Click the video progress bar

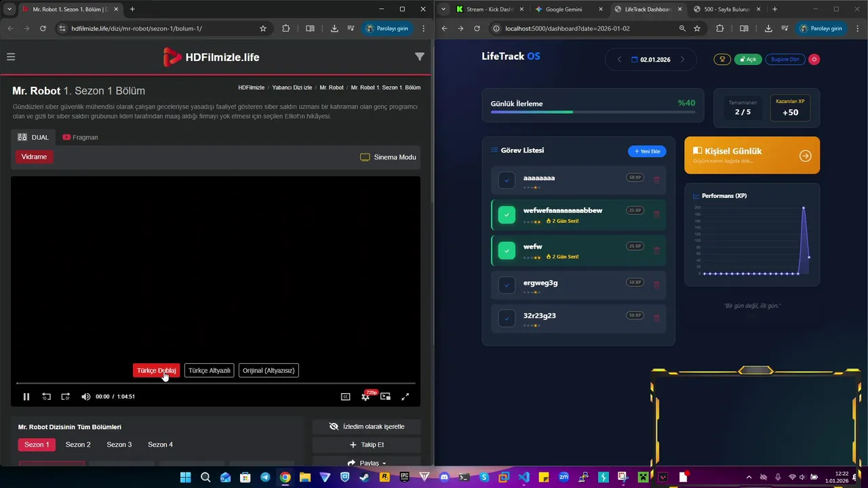[216, 384]
